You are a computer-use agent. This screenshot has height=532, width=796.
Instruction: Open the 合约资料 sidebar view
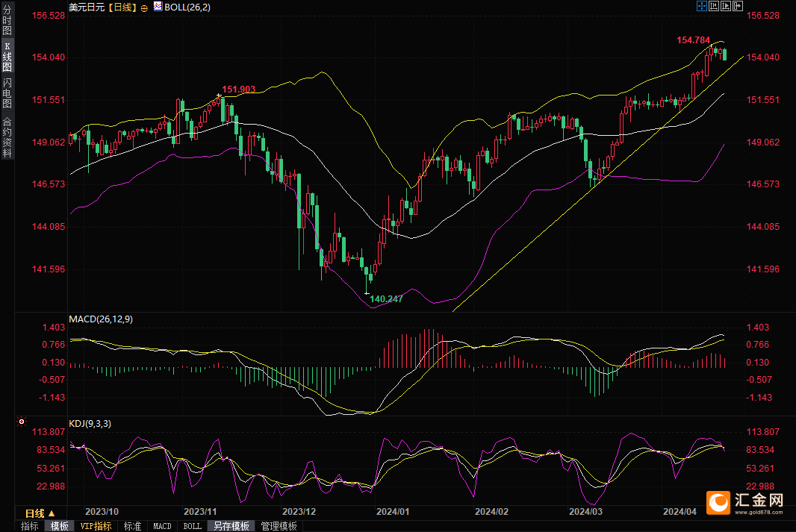(x=7, y=137)
